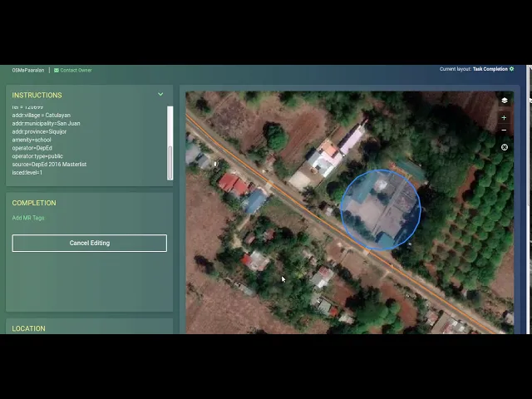Screen dimensions: 532x399
Task: Select the text 'amenity=school'
Action: pos(32,140)
